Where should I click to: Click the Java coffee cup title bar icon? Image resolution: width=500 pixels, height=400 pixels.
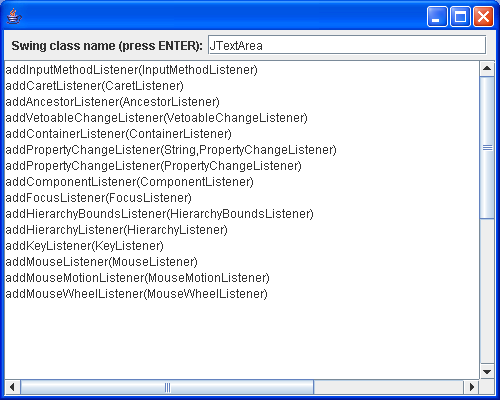pyautogui.click(x=14, y=16)
